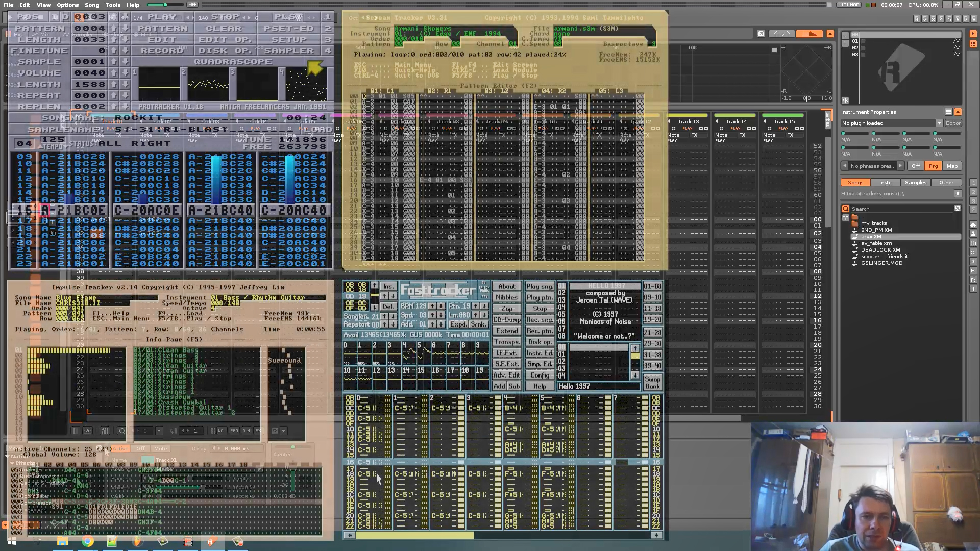Screen dimensions: 980x551
Task: Toggle the PLAY button on Track 13
Action: tap(688, 129)
